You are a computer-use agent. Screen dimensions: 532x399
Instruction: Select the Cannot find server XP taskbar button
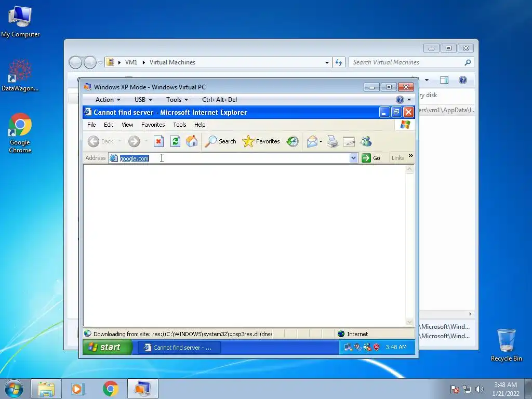pos(179,348)
